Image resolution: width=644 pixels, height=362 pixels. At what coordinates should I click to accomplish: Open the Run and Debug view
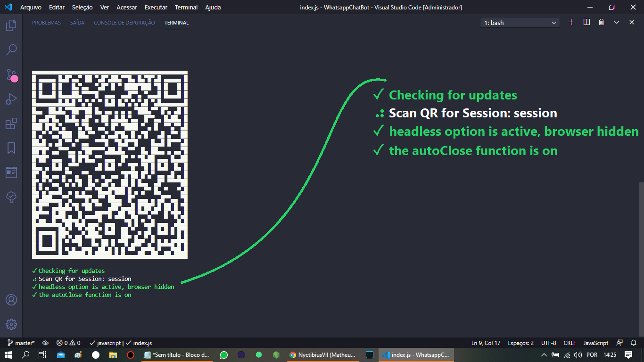(x=11, y=99)
